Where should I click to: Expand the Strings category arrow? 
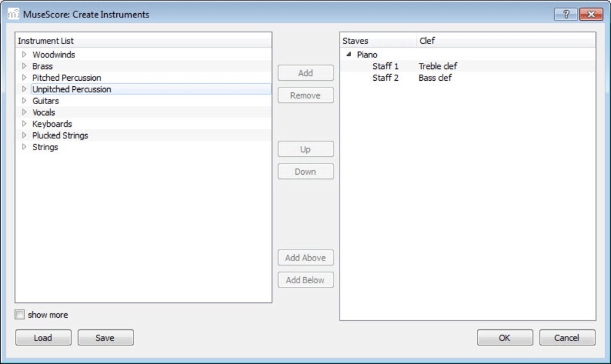[25, 147]
